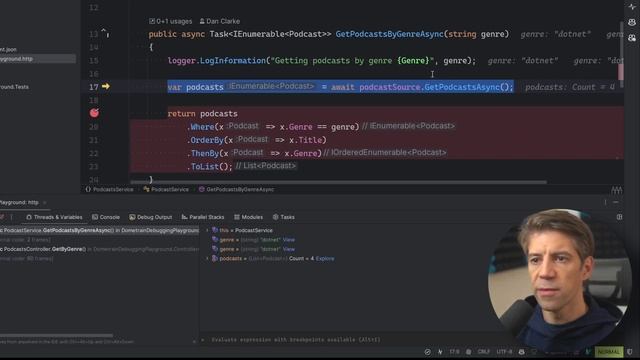The width and height of the screenshot is (640, 360).
Task: Click the stop/rerun debug icon at panel left
Action: click(2, 217)
